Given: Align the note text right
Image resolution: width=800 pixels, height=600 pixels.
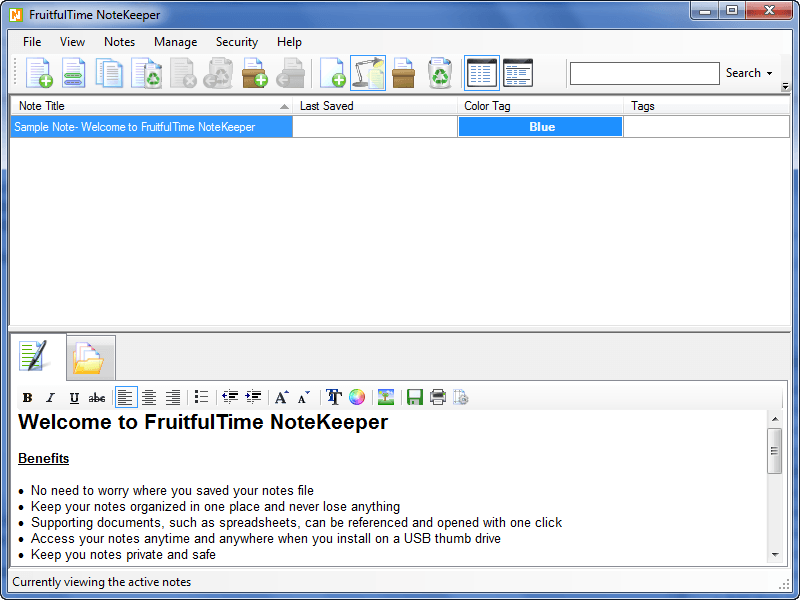Looking at the screenshot, I should [x=173, y=397].
